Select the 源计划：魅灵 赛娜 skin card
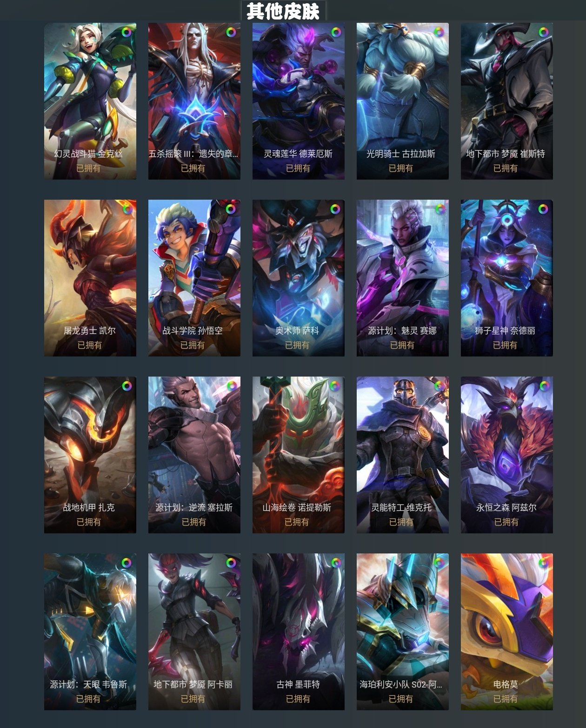The image size is (586, 728). coord(403,278)
